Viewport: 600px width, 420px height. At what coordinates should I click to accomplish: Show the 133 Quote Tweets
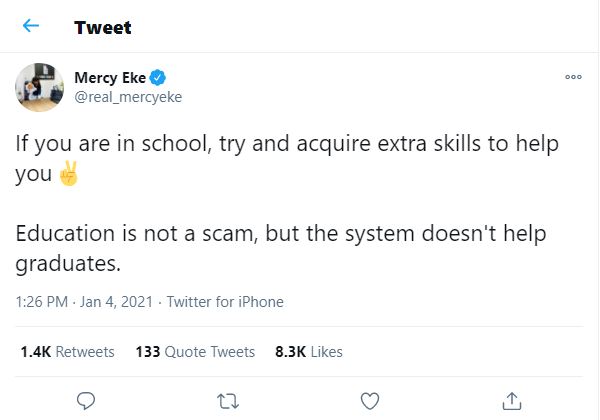[195, 352]
